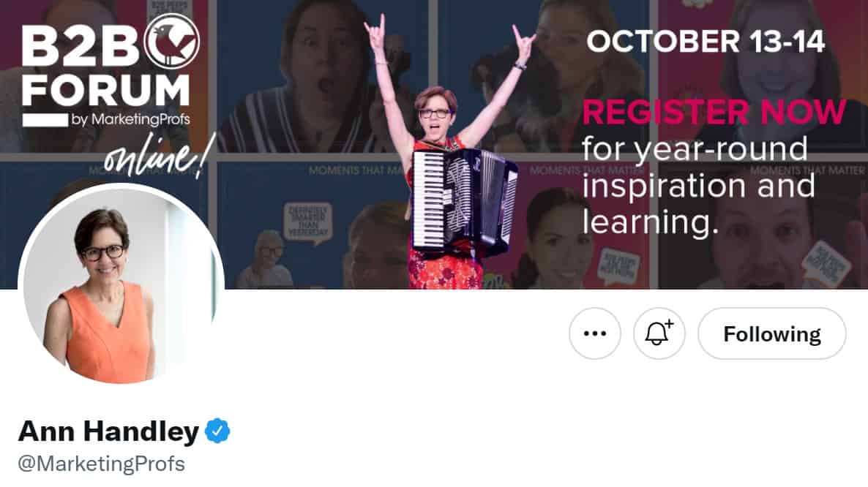Viewport: 868px width, 487px height.
Task: Select the Ann Handley display name
Action: click(x=108, y=431)
